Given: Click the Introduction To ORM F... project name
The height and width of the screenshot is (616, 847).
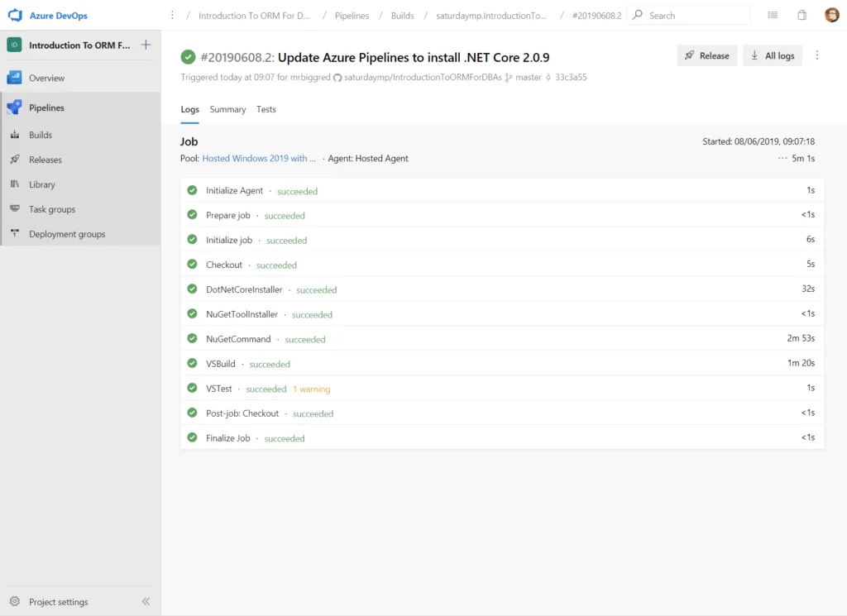Looking at the screenshot, I should coord(79,45).
